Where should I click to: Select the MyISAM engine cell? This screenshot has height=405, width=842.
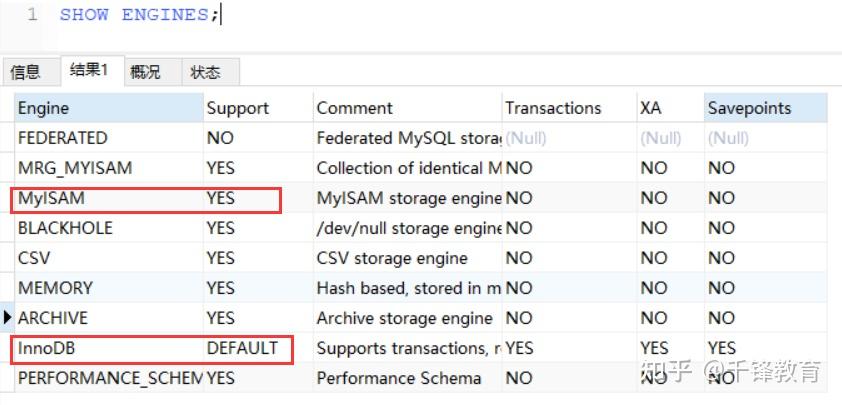tap(109, 198)
